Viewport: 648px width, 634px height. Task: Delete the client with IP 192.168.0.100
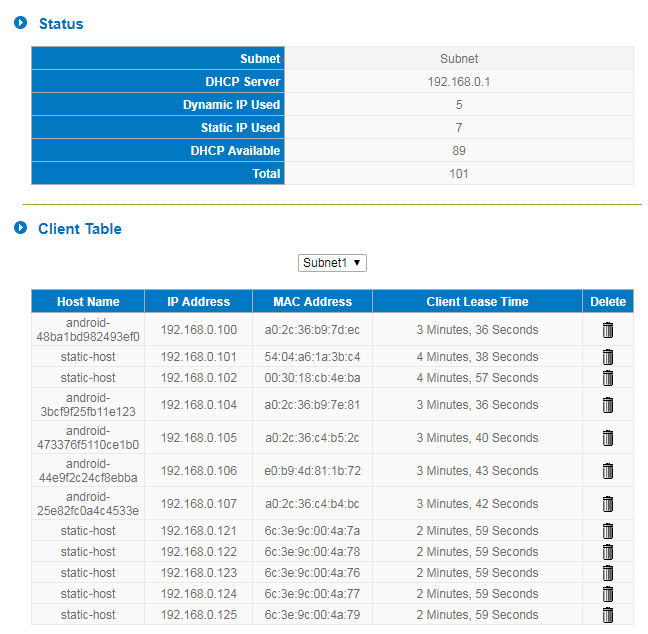607,330
